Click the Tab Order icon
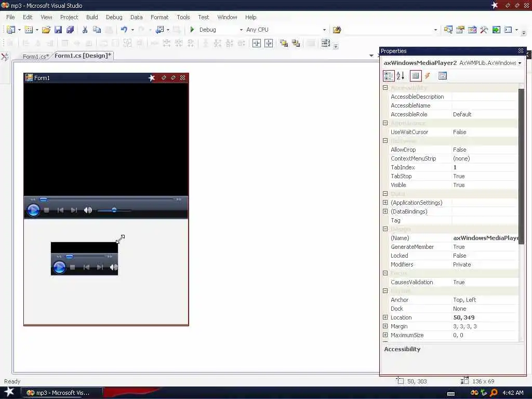Screen dimensions: 532x399 click(x=325, y=43)
